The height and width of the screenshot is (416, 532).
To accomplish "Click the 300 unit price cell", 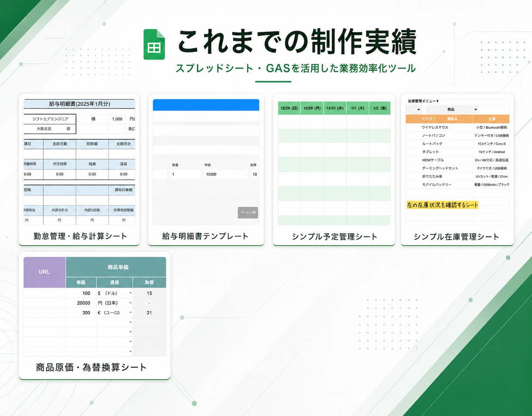I will pyautogui.click(x=81, y=313).
